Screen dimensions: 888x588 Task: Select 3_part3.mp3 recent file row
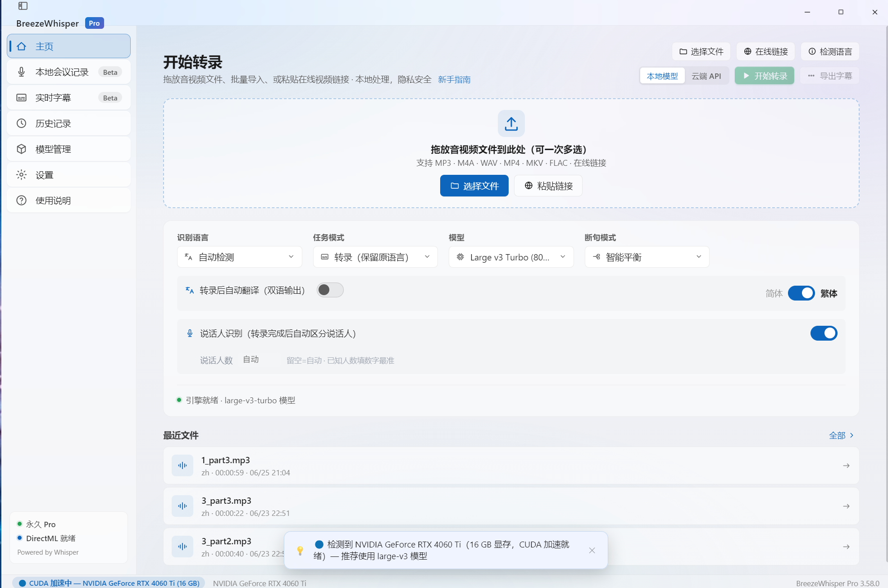pos(511,506)
